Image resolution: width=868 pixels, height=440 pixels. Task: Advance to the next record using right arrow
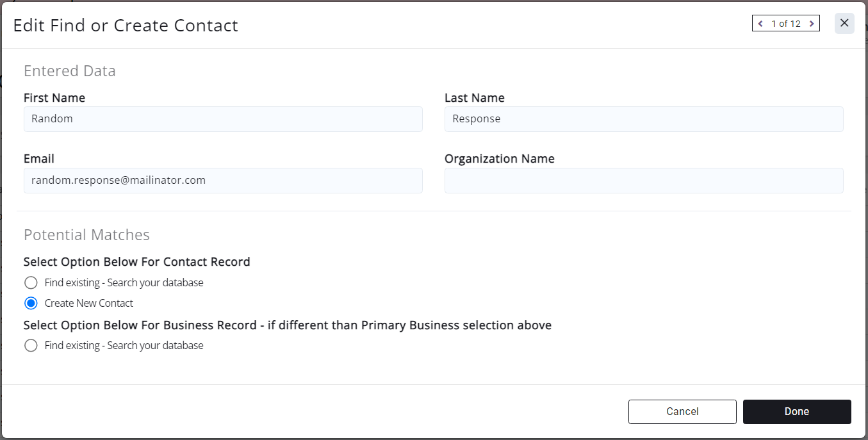pos(812,24)
